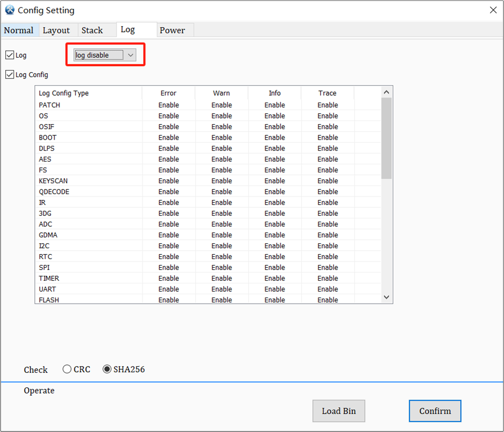This screenshot has width=504, height=432.
Task: Select the KEYSCAN row label
Action: (x=53, y=181)
